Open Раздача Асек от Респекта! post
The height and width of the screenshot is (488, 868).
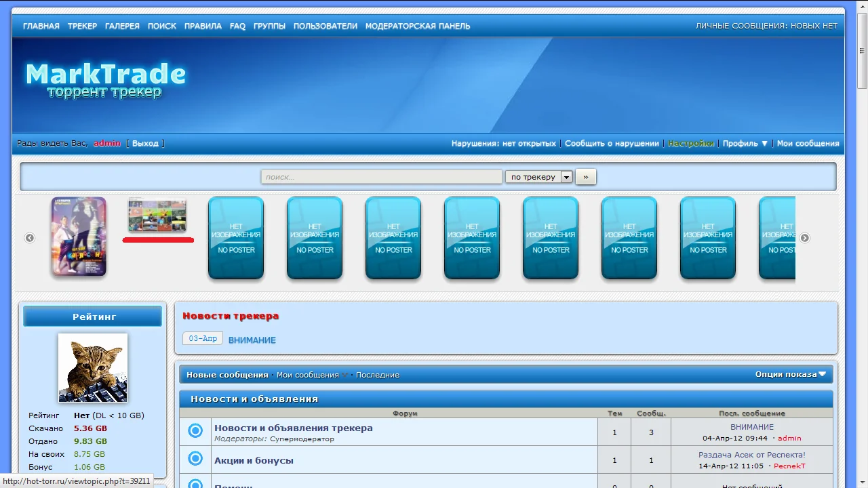[x=752, y=455]
